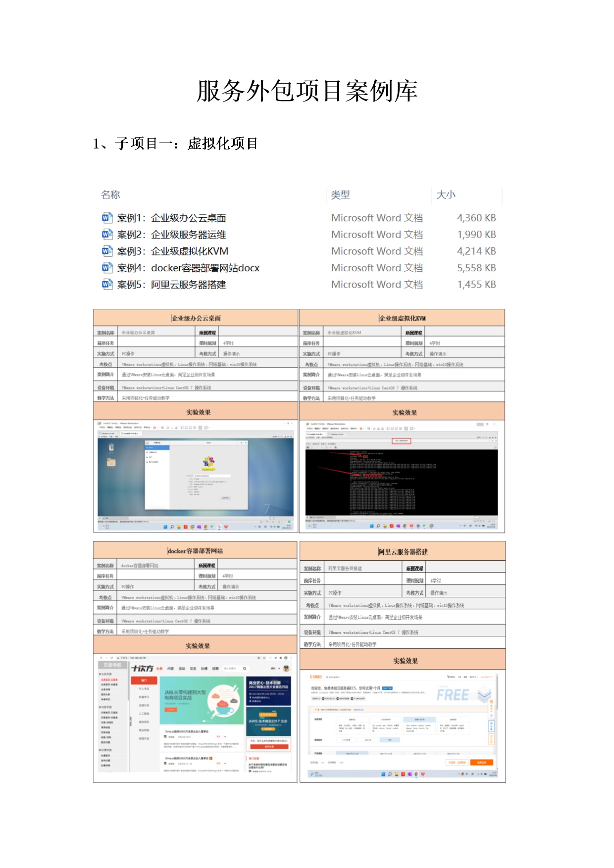Click 课时规划 label in docker容器部署网站 table
The height and width of the screenshot is (868, 614).
click(207, 576)
